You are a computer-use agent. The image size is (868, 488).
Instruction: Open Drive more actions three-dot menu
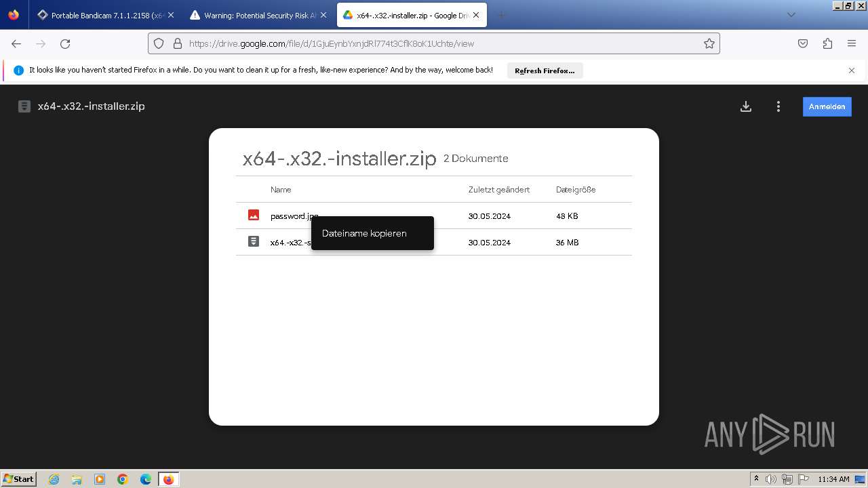tap(778, 106)
